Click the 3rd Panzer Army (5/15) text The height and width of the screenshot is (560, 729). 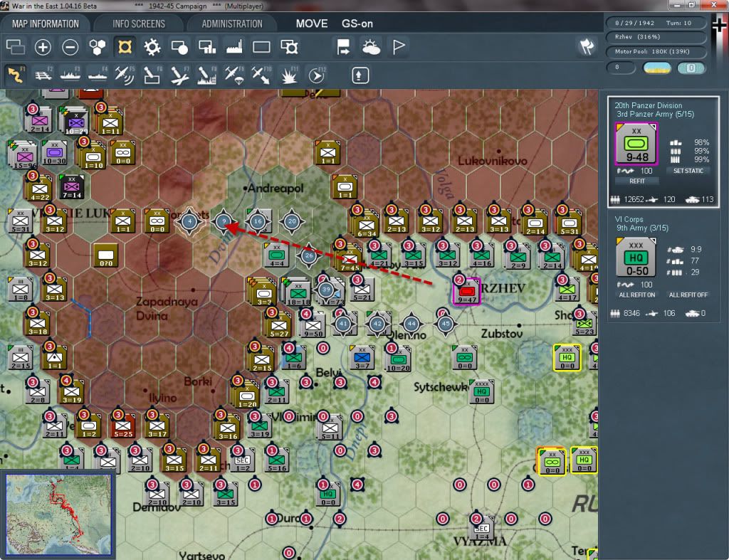655,115
